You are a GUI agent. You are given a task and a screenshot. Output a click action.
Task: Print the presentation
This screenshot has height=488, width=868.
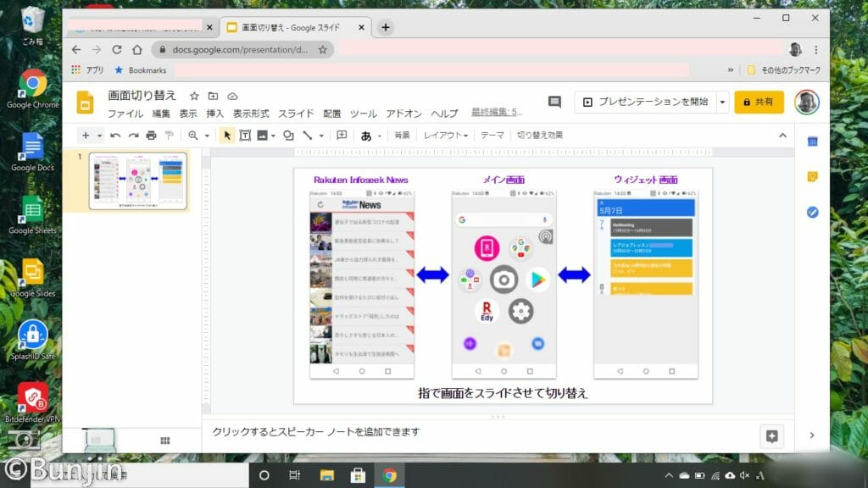(x=151, y=136)
